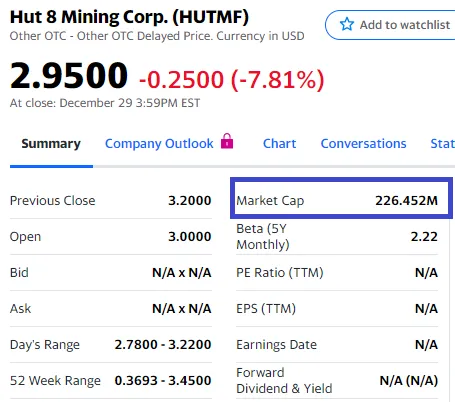Click the Previous Close value 3.2000

(190, 201)
